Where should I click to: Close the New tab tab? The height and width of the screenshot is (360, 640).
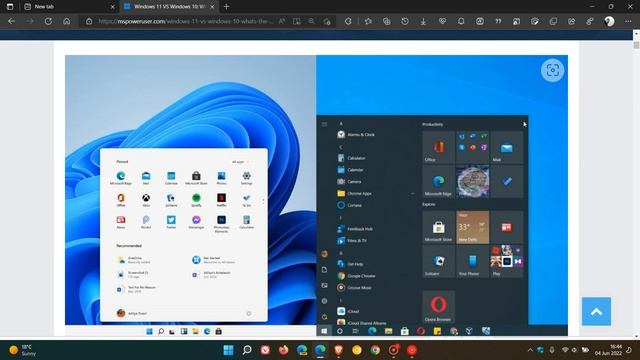(x=113, y=7)
